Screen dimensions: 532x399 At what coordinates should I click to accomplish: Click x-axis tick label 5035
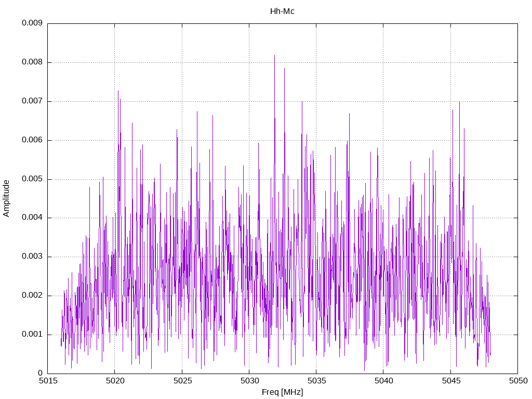click(317, 381)
